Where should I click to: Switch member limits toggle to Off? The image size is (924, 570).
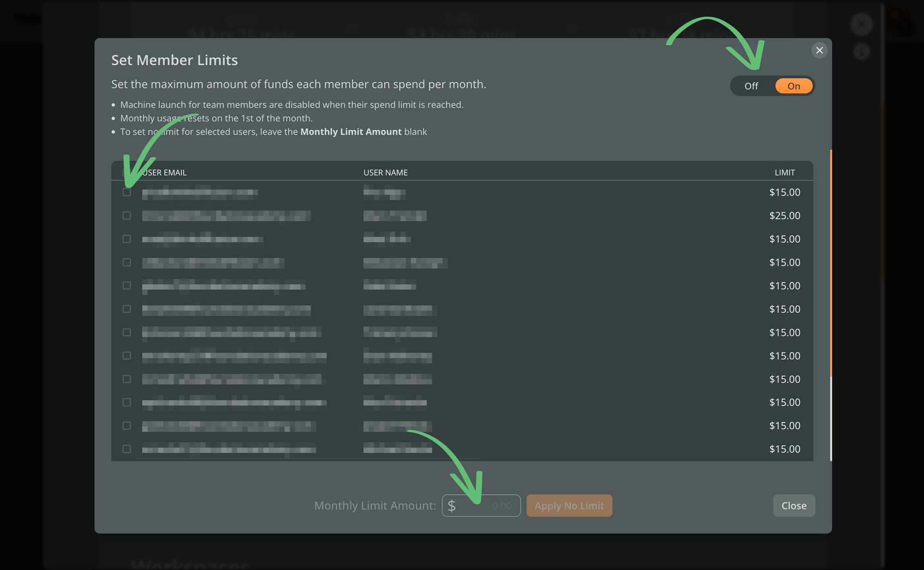751,86
